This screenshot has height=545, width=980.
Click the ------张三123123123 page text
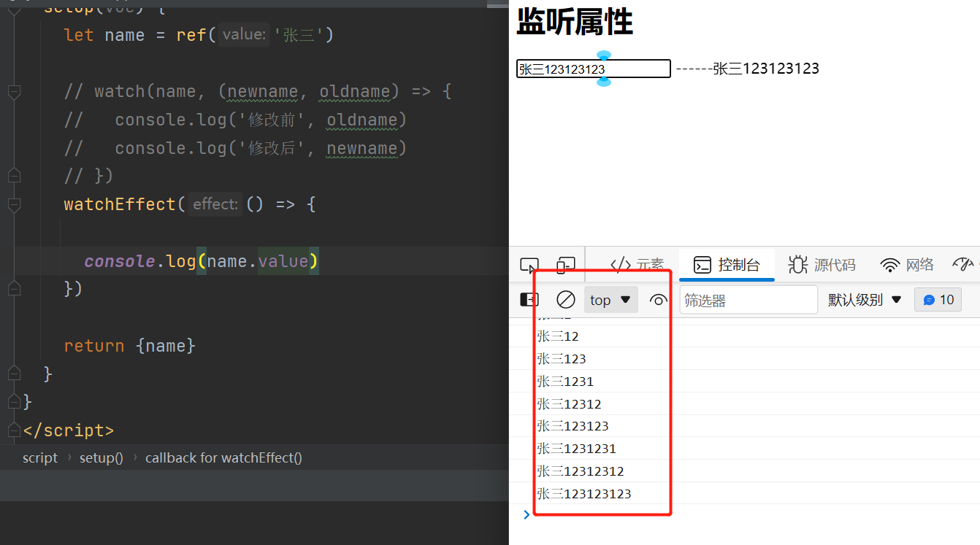(x=748, y=69)
